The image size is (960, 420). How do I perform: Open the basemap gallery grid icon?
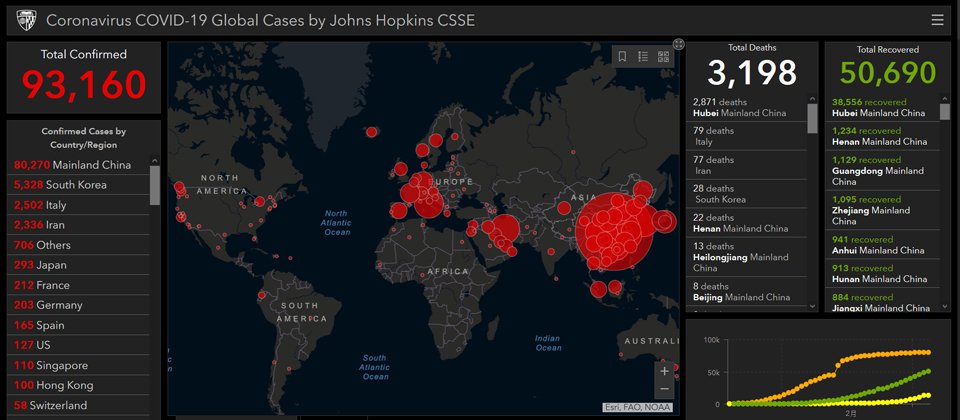(x=663, y=57)
